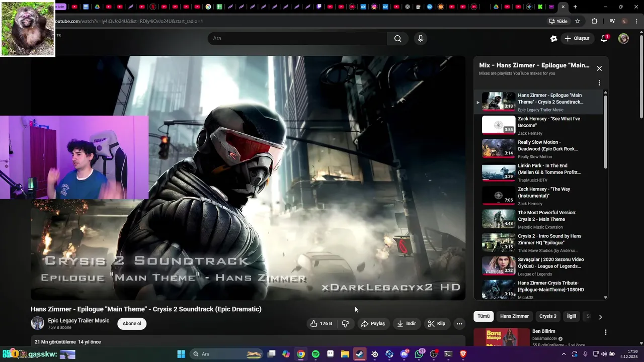This screenshot has width=644, height=362.
Task: Open Epic Legacy Trailer Music channel avatar
Action: pos(37,323)
